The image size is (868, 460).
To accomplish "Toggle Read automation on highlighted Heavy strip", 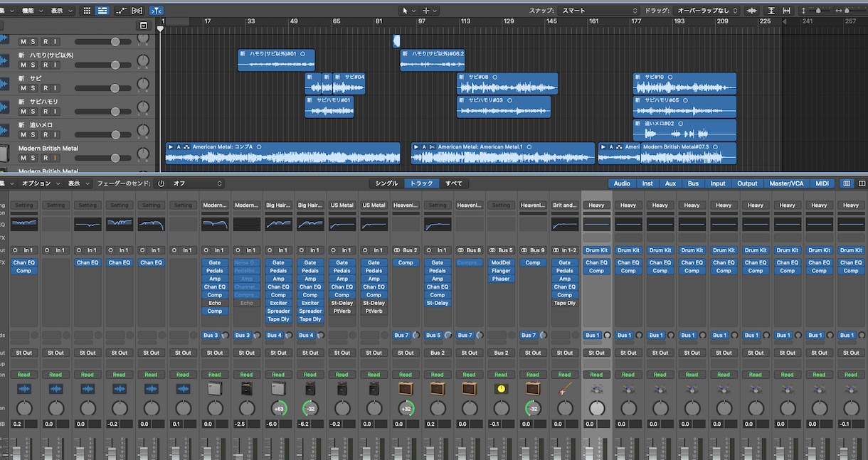I will [x=596, y=375].
